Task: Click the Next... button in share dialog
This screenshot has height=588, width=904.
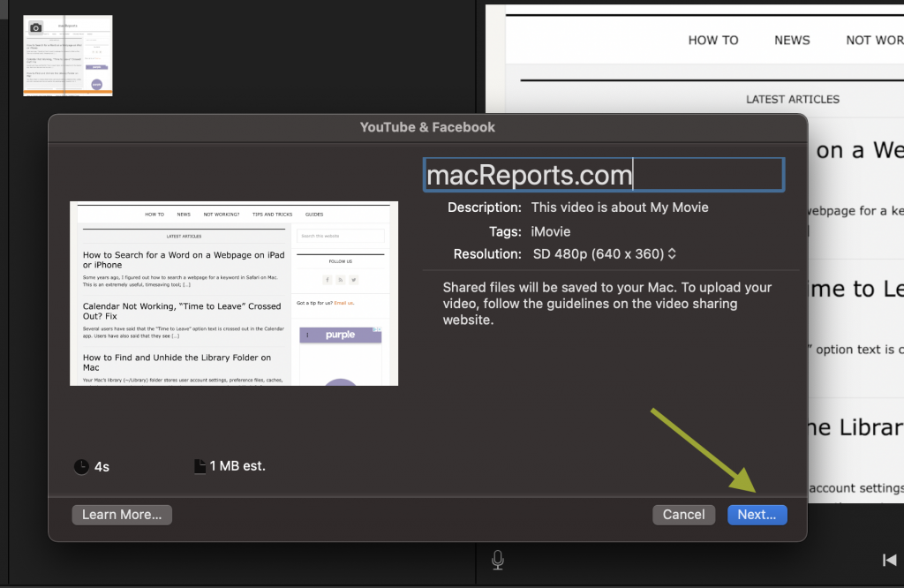Action: [757, 515]
